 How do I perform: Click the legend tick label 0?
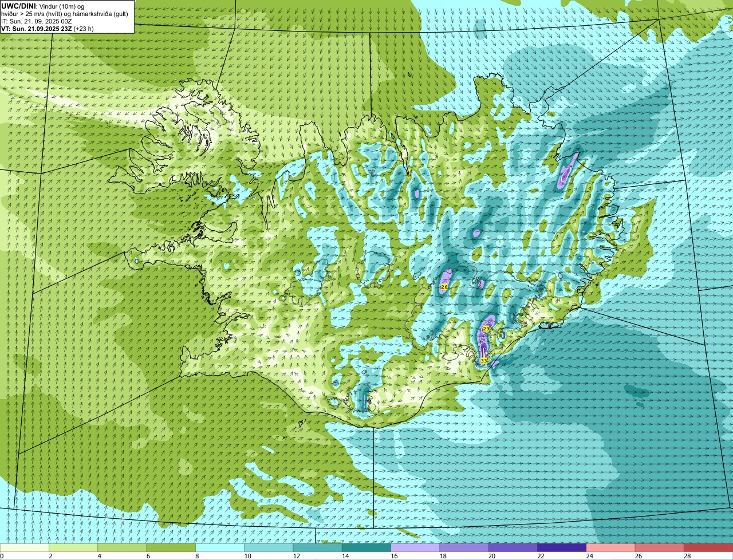tap(2, 556)
